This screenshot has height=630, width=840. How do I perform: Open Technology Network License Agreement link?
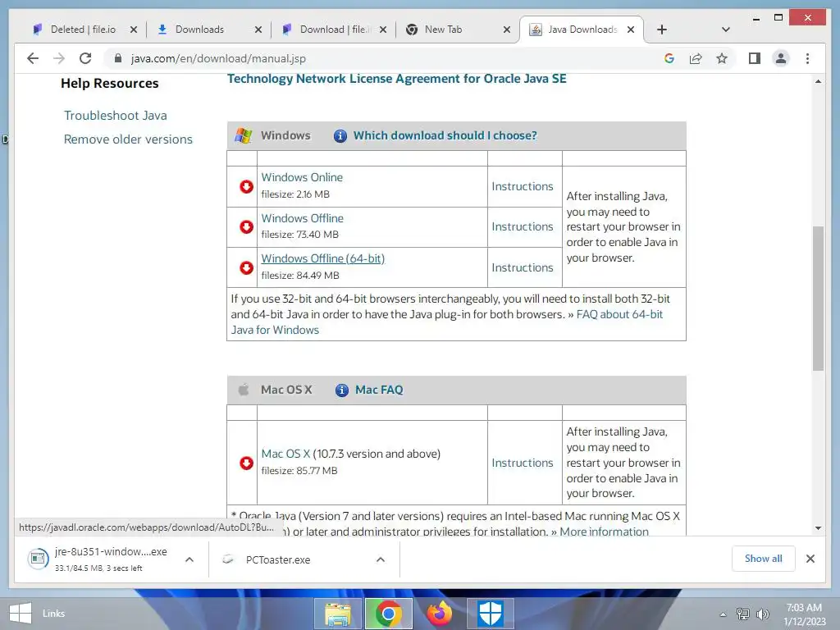pos(396,79)
